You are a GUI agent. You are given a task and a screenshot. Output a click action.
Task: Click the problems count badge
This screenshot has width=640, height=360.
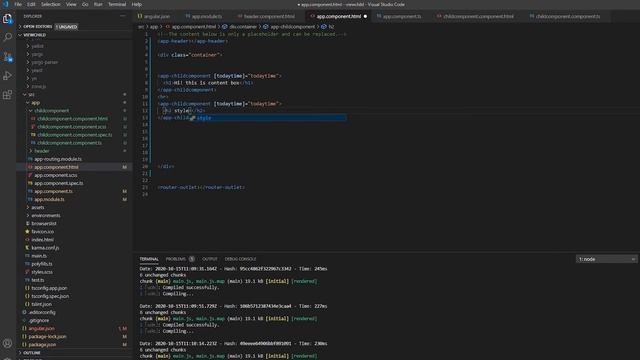click(191, 259)
